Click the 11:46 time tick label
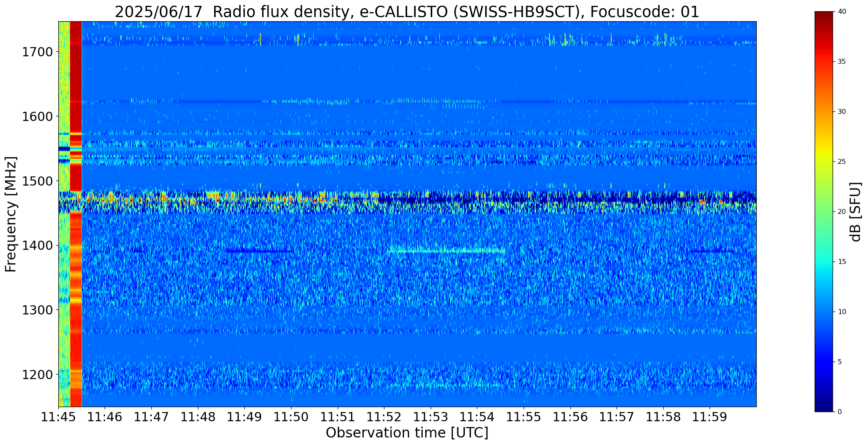868x445 pixels. 105,417
